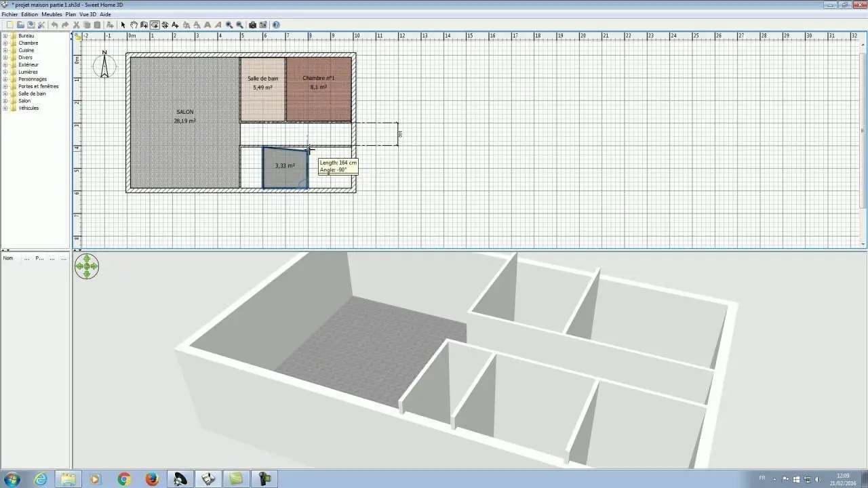
Task: Click the Cut toolbar icon
Action: (76, 25)
